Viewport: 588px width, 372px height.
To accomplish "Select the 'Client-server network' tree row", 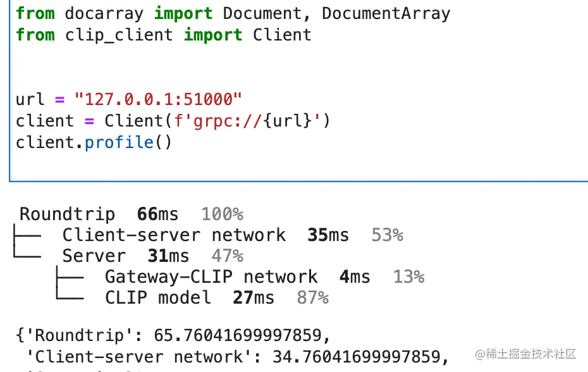I will [x=173, y=235].
